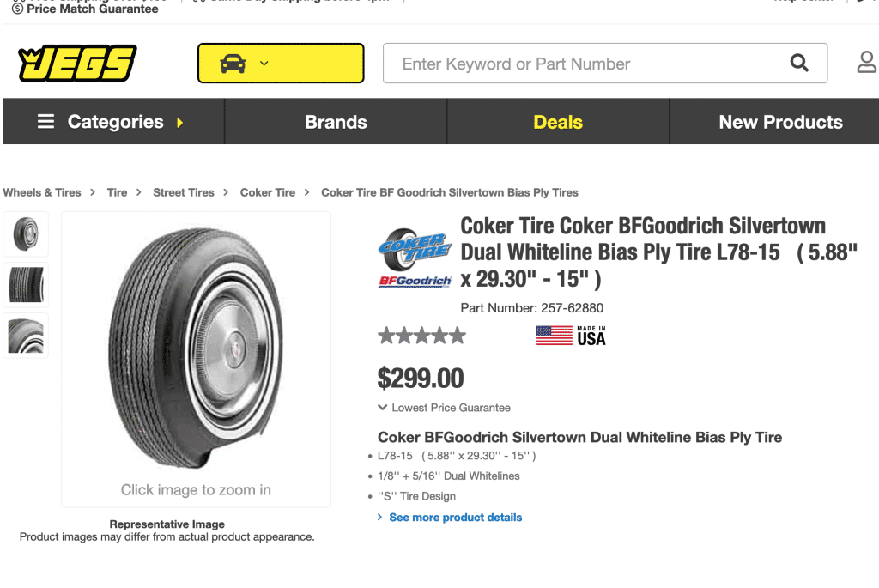Image resolution: width=879 pixels, height=588 pixels.
Task: Type in the Keyword or Part Number field
Action: [x=584, y=64]
